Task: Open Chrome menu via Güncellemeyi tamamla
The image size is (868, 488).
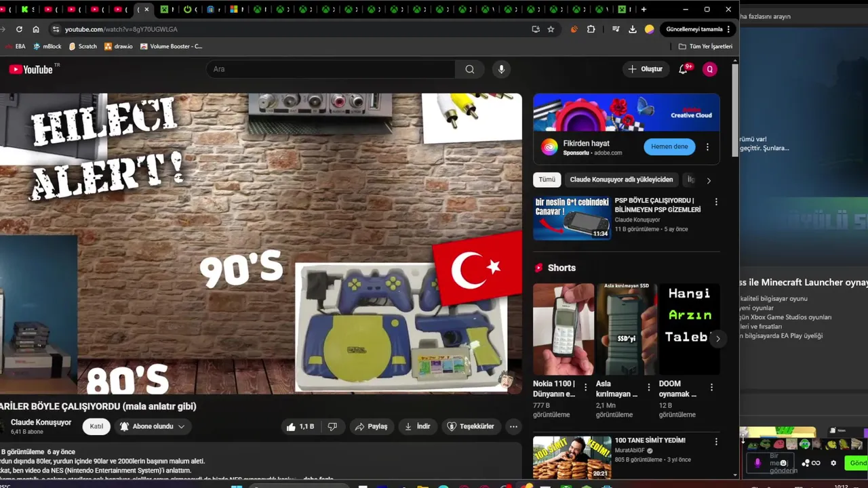Action: click(698, 29)
